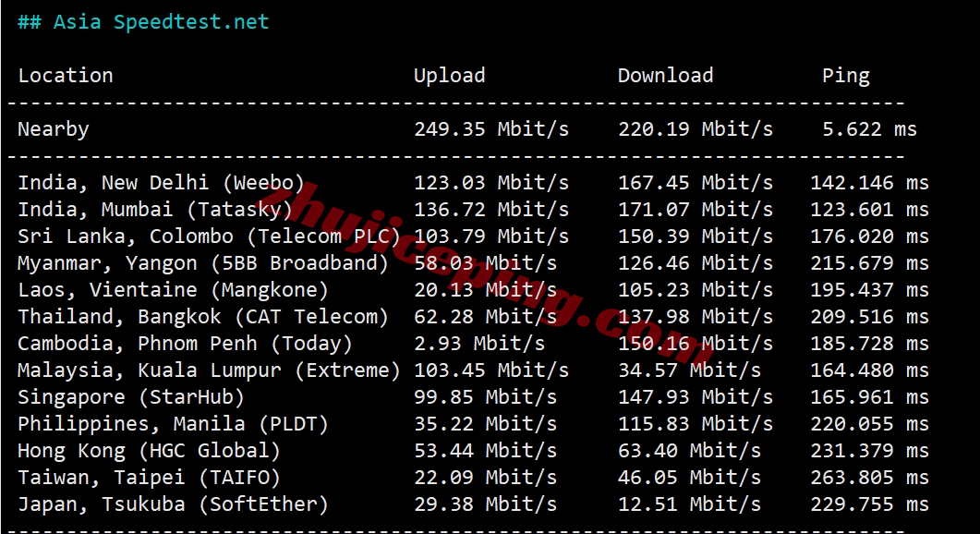Select Laos, Vientiane (Mangkone) location
This screenshot has width=980, height=534.
(x=173, y=290)
